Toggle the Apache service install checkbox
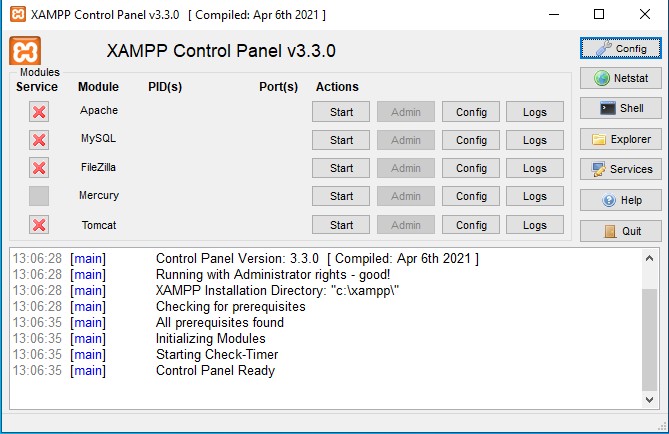This screenshot has width=669, height=434. [39, 112]
